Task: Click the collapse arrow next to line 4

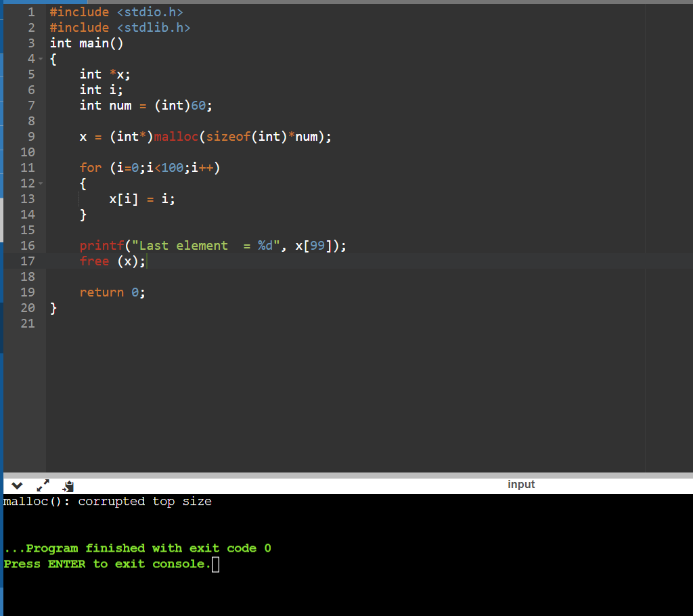Action: 41,59
